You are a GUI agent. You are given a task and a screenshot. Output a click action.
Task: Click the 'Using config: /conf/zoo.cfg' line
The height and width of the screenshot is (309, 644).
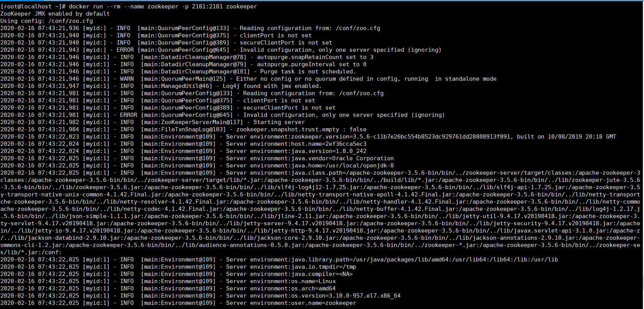coord(46,21)
